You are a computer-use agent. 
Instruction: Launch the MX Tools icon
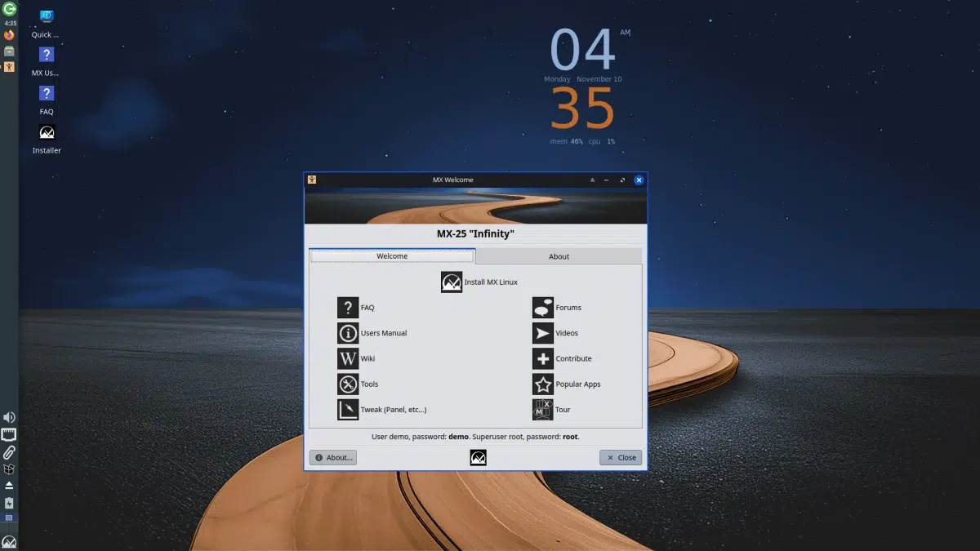point(348,384)
